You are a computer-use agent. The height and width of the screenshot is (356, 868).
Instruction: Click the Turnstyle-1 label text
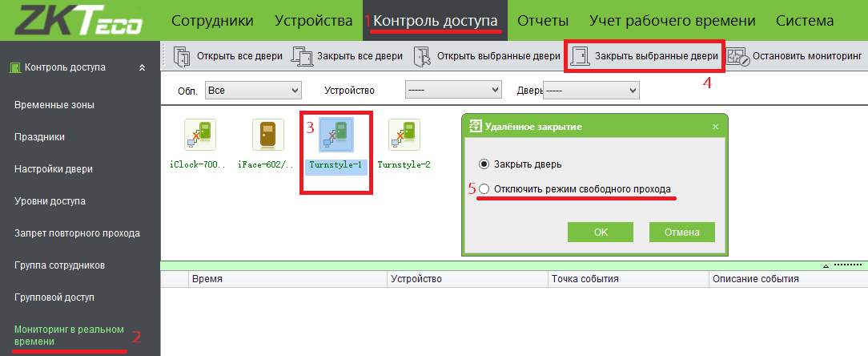coord(336,164)
